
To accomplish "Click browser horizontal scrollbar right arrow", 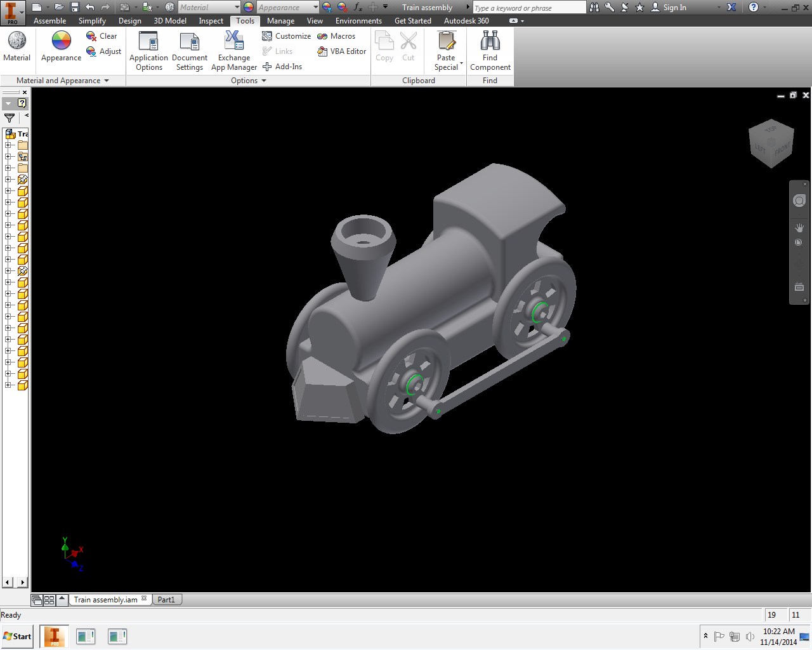I will tap(23, 582).
